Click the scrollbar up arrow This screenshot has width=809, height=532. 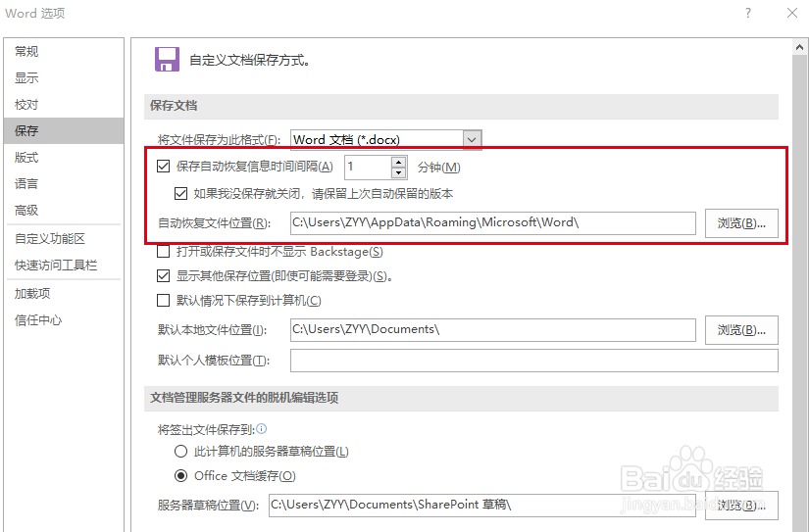point(800,47)
